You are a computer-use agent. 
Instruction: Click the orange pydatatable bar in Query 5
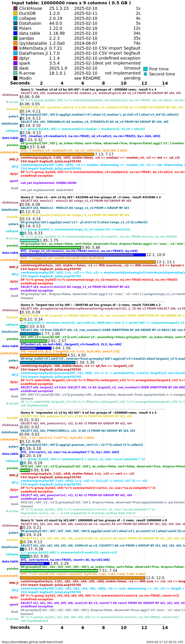point(83,578)
